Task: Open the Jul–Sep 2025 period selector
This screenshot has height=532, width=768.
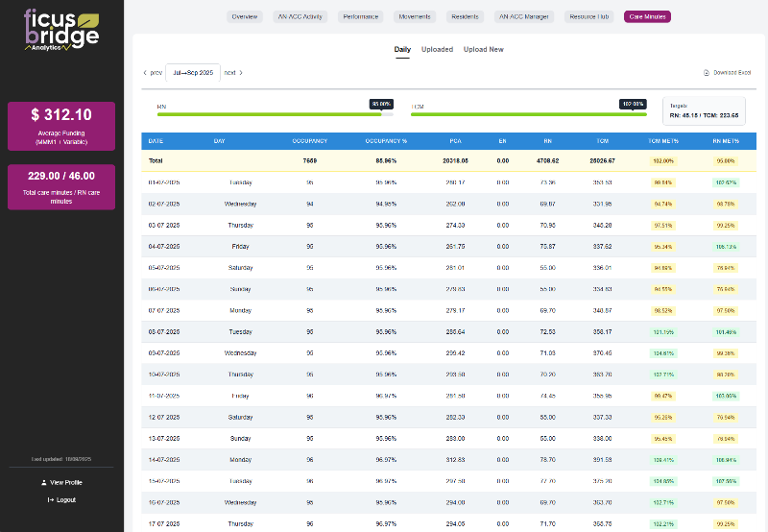Action: (193, 73)
